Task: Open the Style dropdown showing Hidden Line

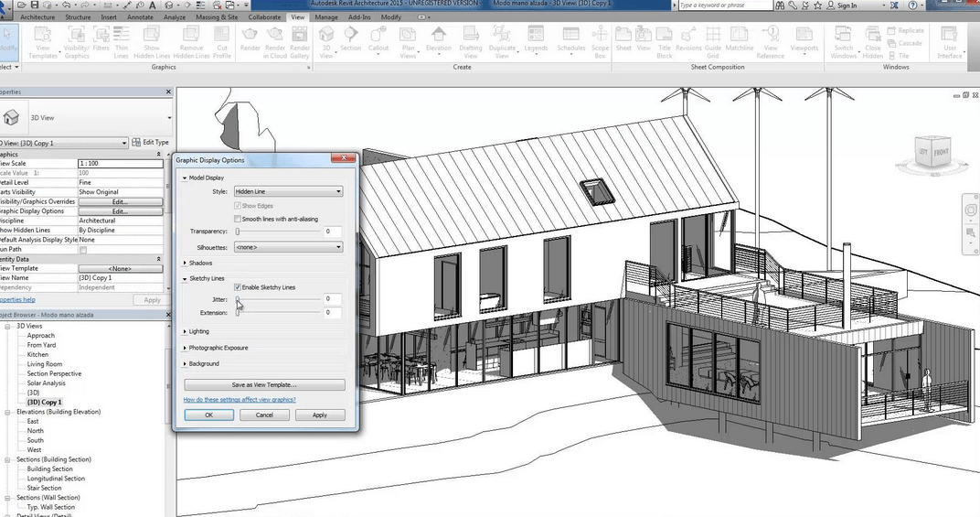Action: 288,192
